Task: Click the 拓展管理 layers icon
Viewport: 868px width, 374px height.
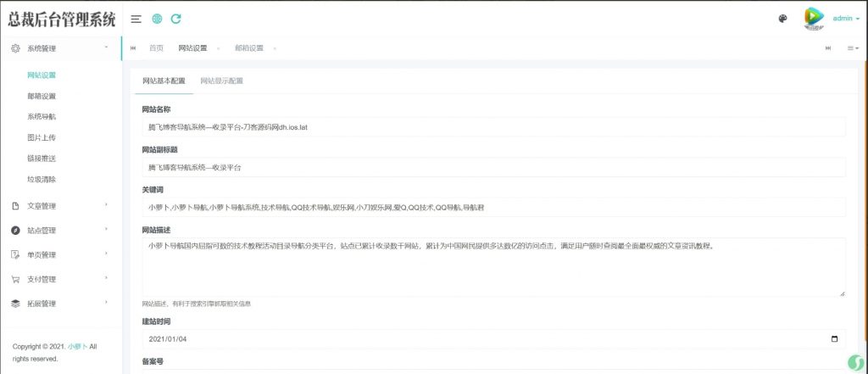Action: pyautogui.click(x=15, y=304)
